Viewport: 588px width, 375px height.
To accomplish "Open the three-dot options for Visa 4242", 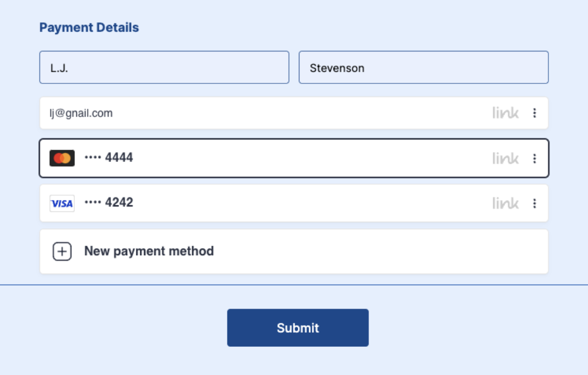I will [534, 203].
